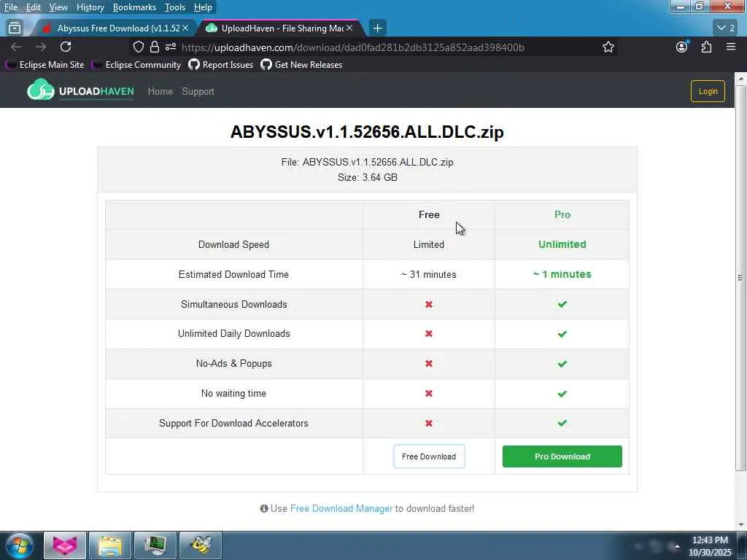Open site permissions icon in address bar
747x560 pixels.
171,47
